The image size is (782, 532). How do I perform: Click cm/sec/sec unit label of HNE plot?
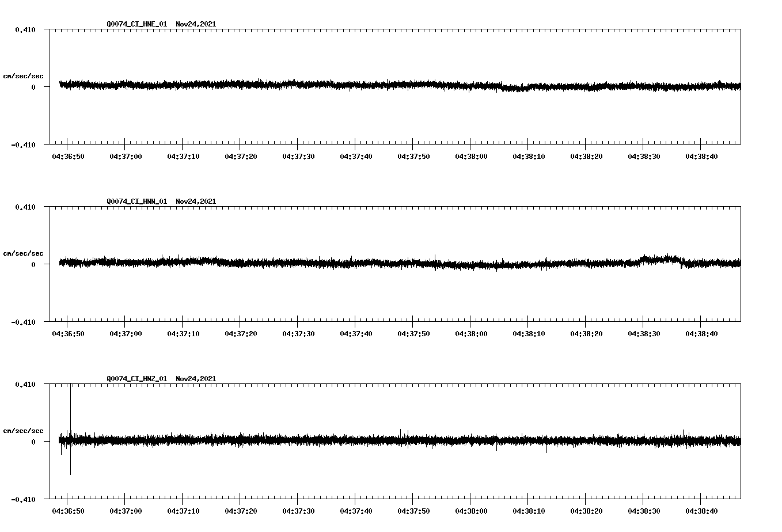[x=23, y=76]
